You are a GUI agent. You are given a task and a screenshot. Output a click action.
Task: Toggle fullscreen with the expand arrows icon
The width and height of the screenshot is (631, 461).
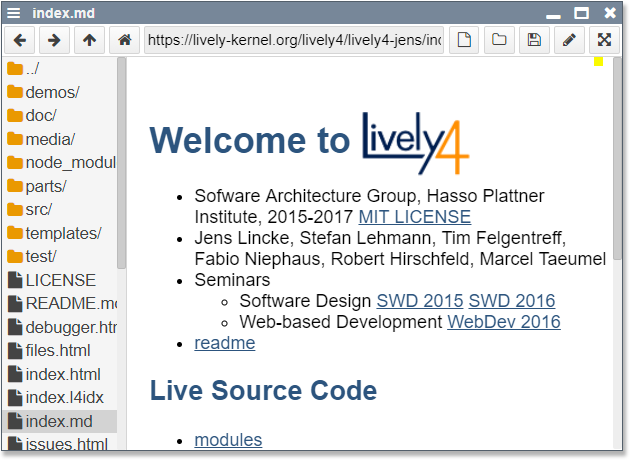pos(604,40)
